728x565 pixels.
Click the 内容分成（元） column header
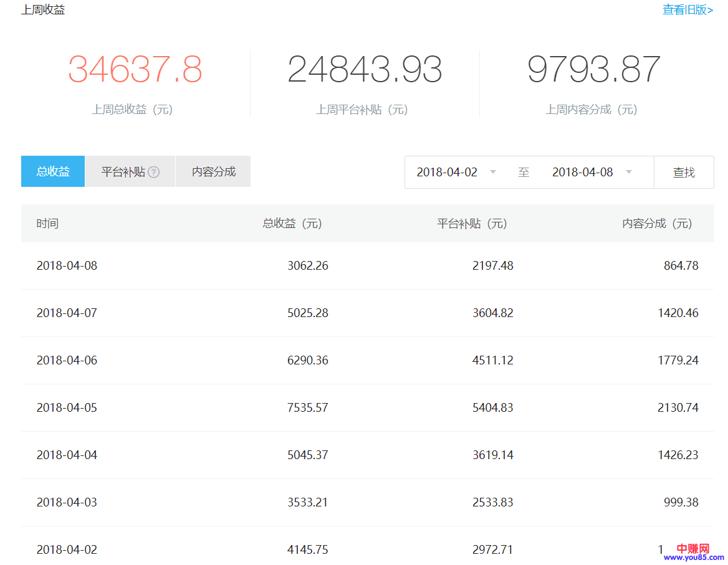[657, 224]
